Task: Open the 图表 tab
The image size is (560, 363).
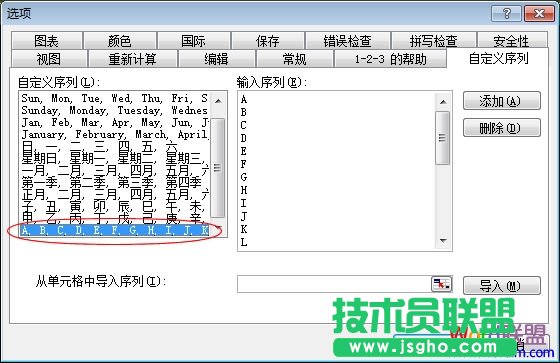Action: pyautogui.click(x=47, y=40)
